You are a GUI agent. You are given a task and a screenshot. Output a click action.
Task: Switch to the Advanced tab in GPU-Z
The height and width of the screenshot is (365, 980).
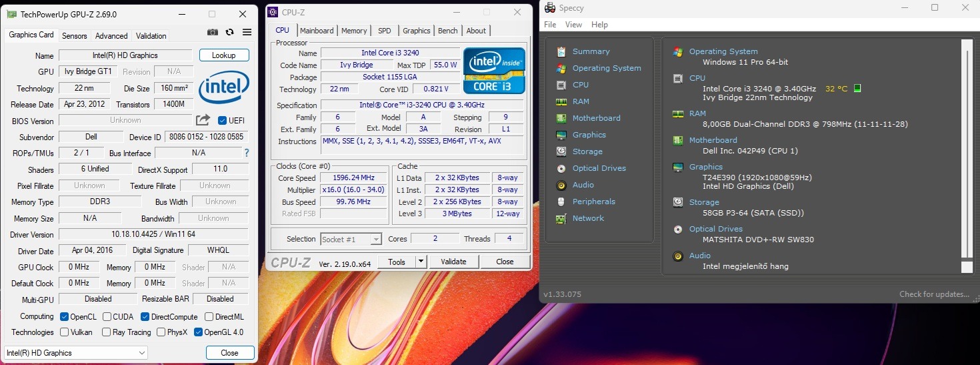coord(111,36)
